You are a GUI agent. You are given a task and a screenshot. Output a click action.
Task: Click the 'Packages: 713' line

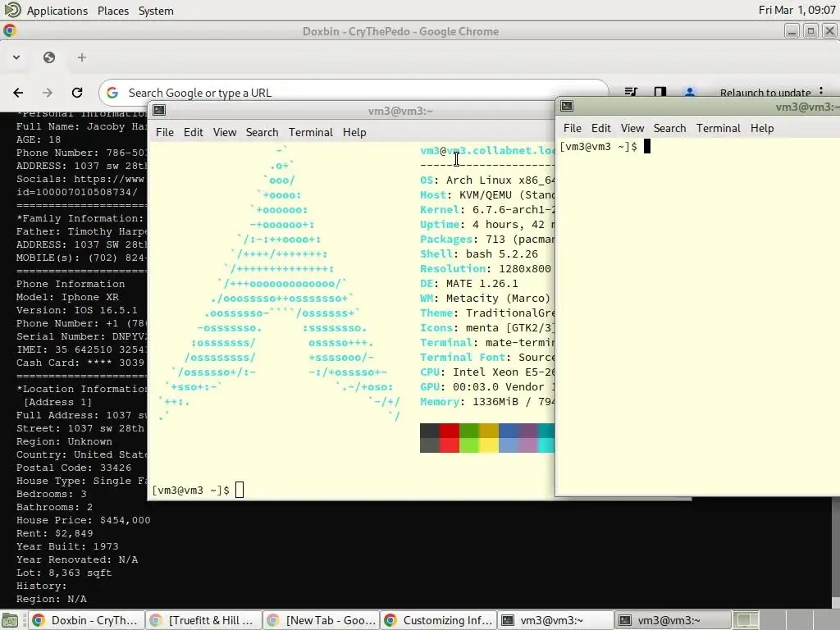pyautogui.click(x=487, y=239)
